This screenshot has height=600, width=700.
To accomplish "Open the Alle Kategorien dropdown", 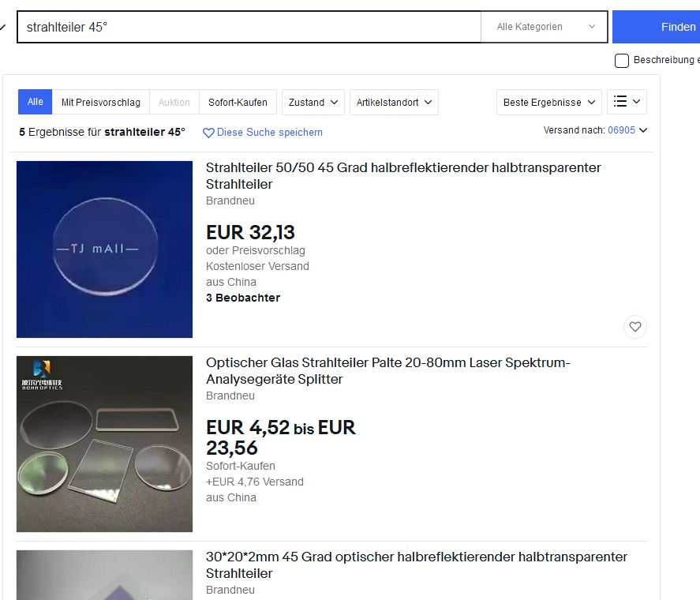I will (545, 27).
